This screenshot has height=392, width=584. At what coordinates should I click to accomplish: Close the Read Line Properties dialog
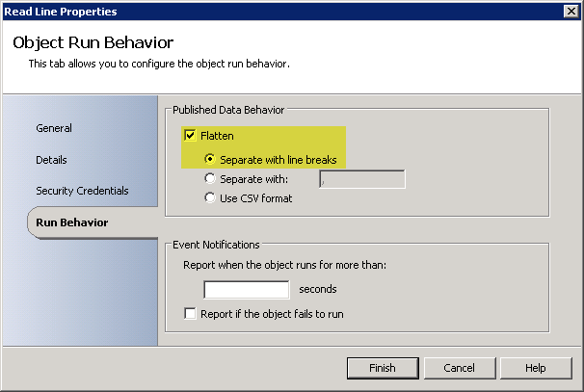(x=571, y=11)
